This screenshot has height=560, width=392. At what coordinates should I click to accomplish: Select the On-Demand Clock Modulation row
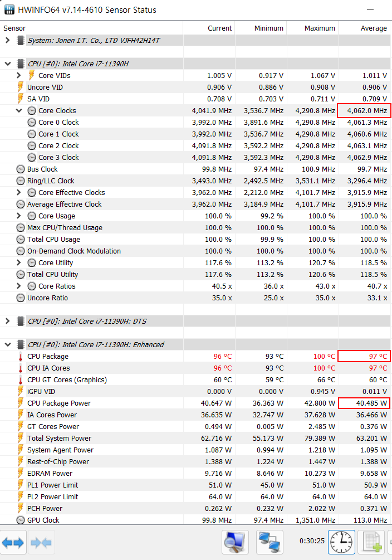(195, 251)
